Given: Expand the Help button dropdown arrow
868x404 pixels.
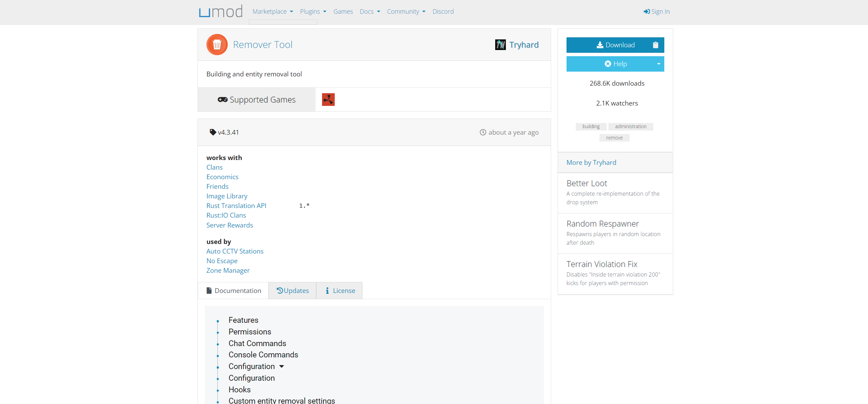Looking at the screenshot, I should click(x=658, y=64).
